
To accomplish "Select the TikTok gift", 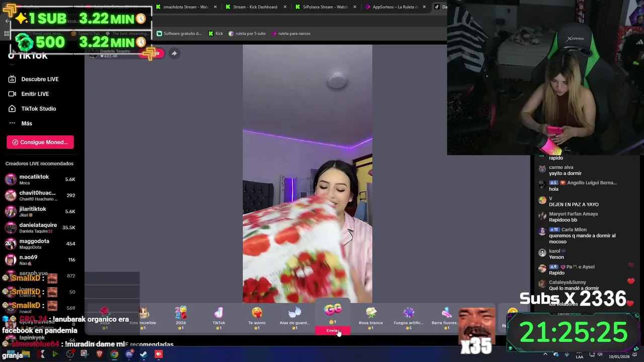I will 219,318.
